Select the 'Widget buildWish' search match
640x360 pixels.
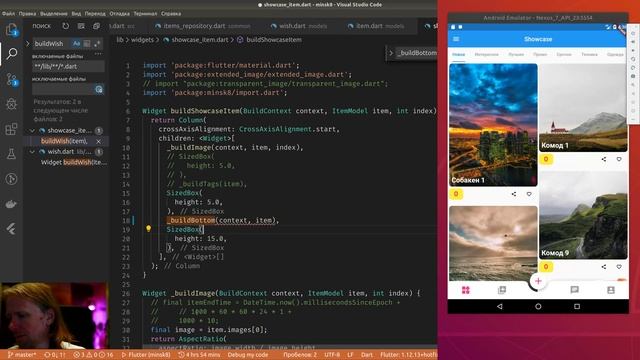point(74,162)
